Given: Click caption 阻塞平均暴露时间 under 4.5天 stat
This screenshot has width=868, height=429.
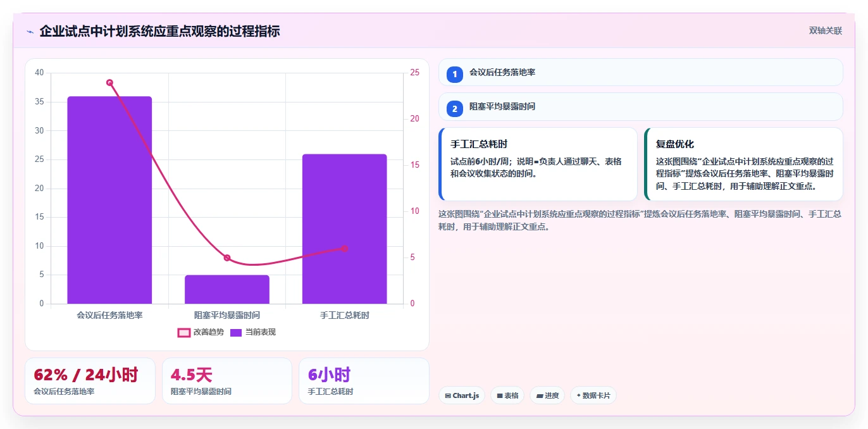Looking at the screenshot, I should tap(201, 392).
